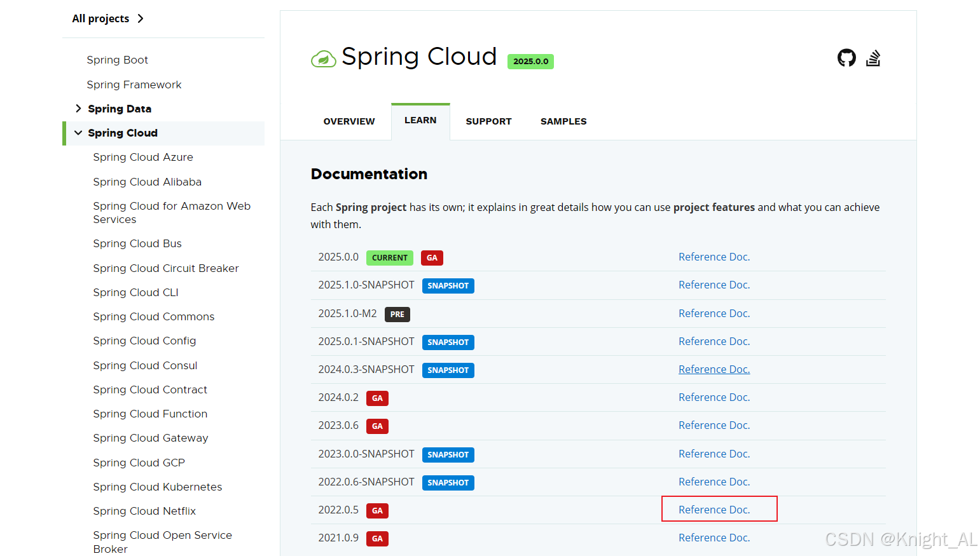This screenshot has height=556, width=980.
Task: Expand the Spring Data tree arrow
Action: (78, 109)
